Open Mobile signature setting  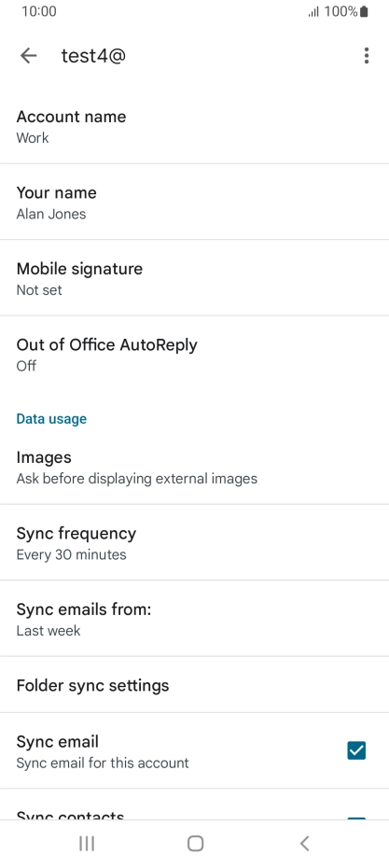(x=194, y=278)
